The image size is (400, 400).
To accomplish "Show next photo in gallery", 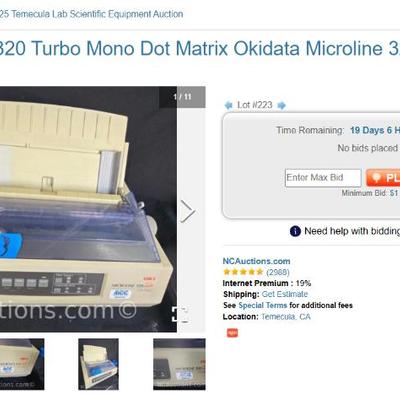I will point(188,211).
